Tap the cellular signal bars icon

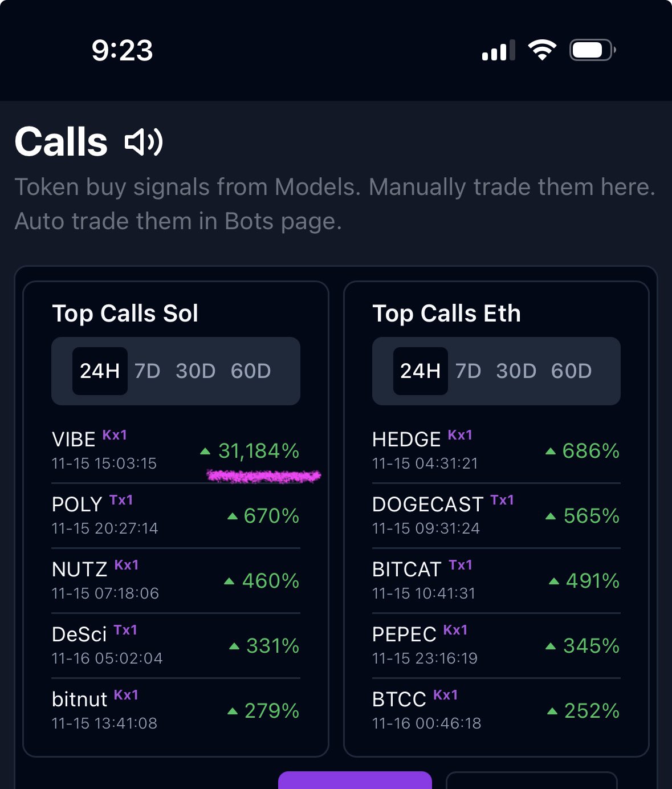pyautogui.click(x=498, y=50)
